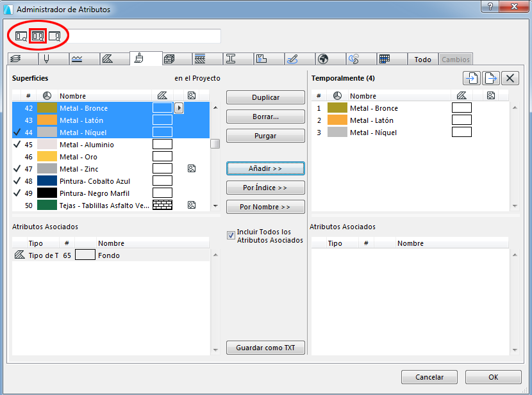Open the Surfaces paintbrush tab
Screen dimensions: 532x395
pos(146,59)
